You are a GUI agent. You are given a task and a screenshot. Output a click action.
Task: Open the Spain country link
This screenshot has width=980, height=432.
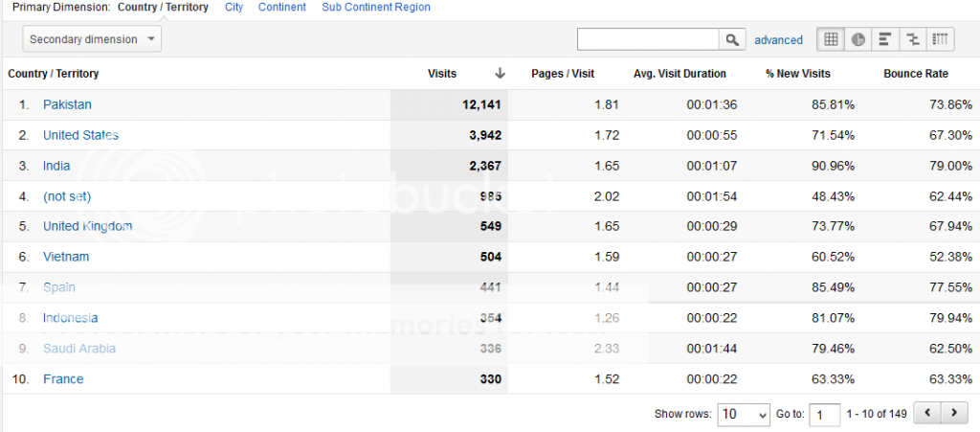[59, 287]
